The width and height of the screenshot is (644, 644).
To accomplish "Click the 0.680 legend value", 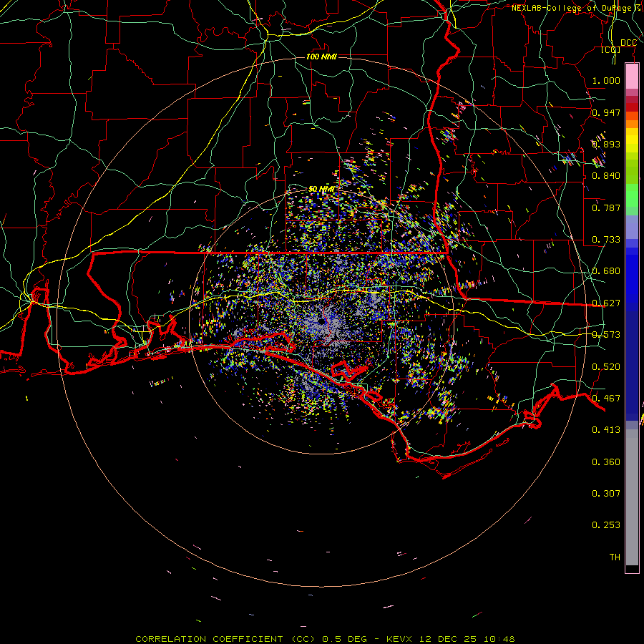I will [x=606, y=271].
